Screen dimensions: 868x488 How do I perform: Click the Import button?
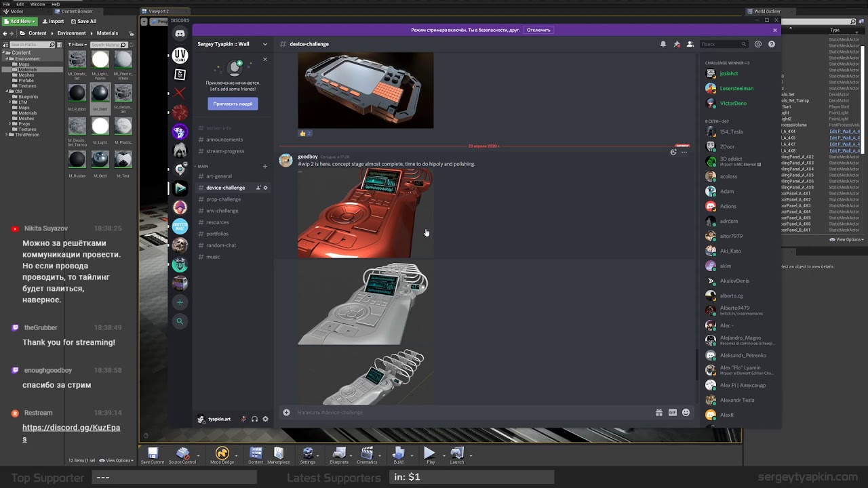click(53, 21)
